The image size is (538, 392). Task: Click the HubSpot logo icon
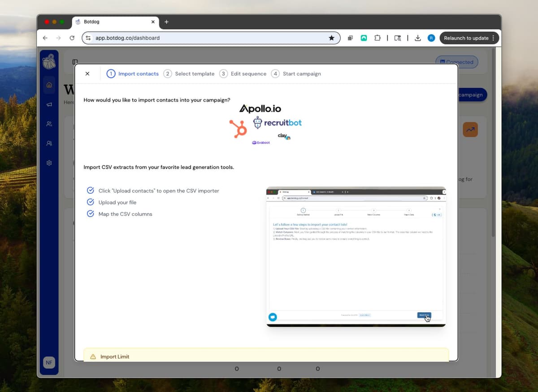coord(238,128)
